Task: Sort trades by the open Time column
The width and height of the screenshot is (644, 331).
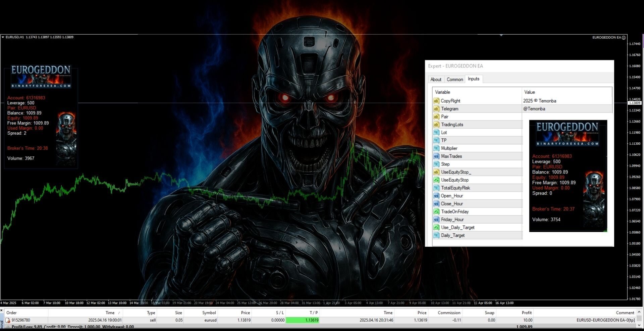Action: (x=86, y=313)
